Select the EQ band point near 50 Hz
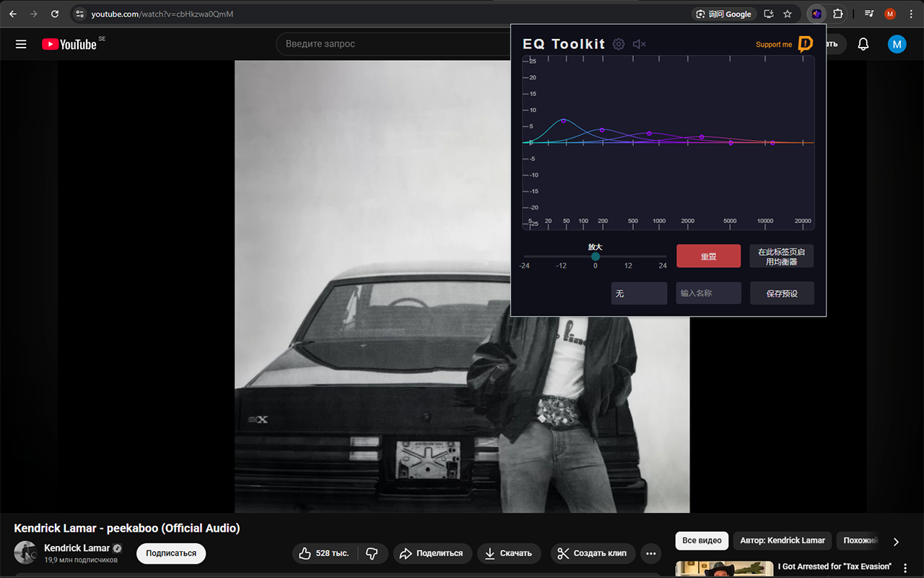Viewport: 924px width, 578px height. tap(564, 121)
